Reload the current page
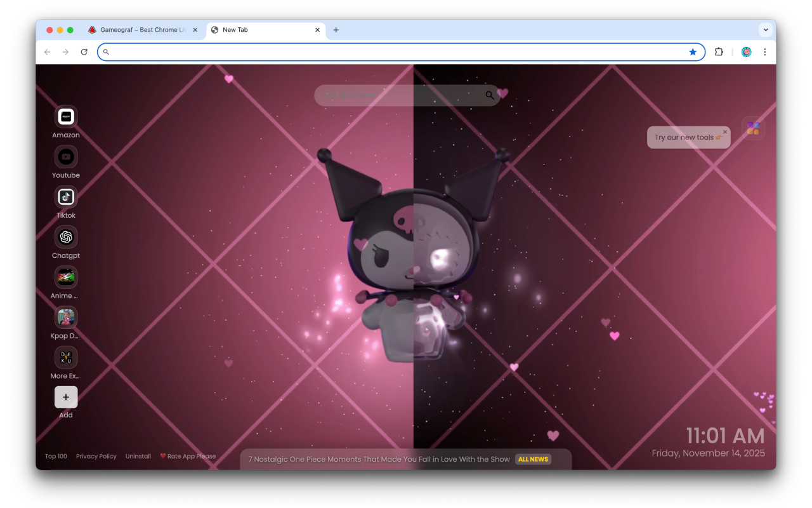The height and width of the screenshot is (508, 812). tap(84, 52)
